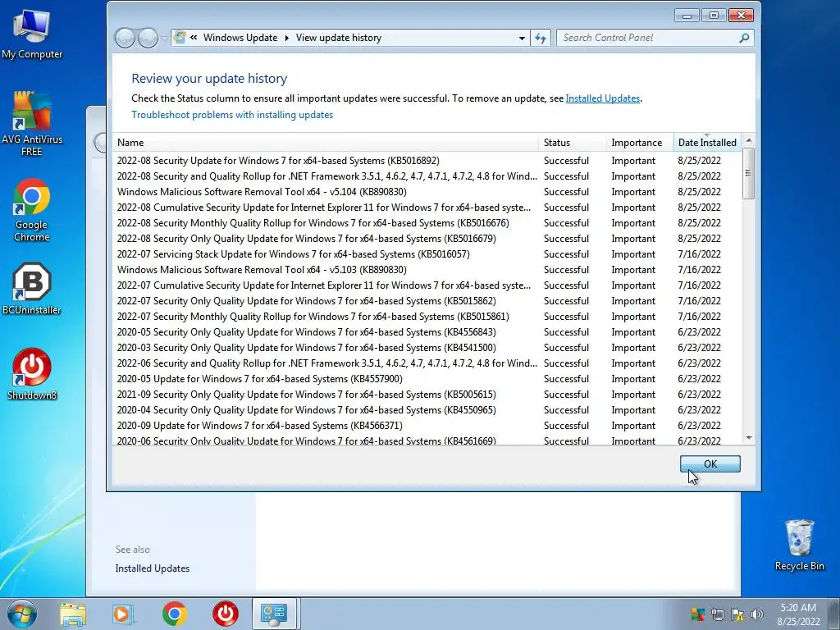The height and width of the screenshot is (630, 840).
Task: Open Windows Explorer from the taskbar
Action: click(x=73, y=614)
